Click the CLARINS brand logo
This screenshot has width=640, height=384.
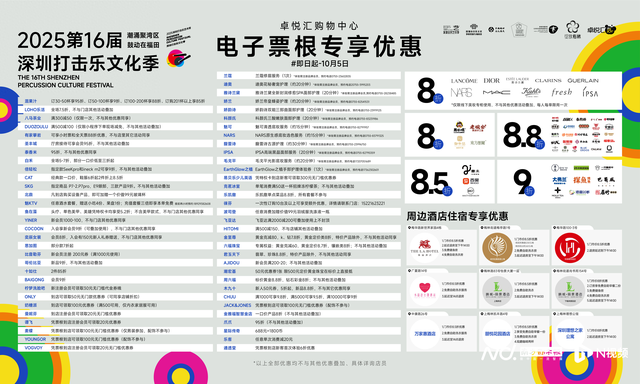pos(548,81)
